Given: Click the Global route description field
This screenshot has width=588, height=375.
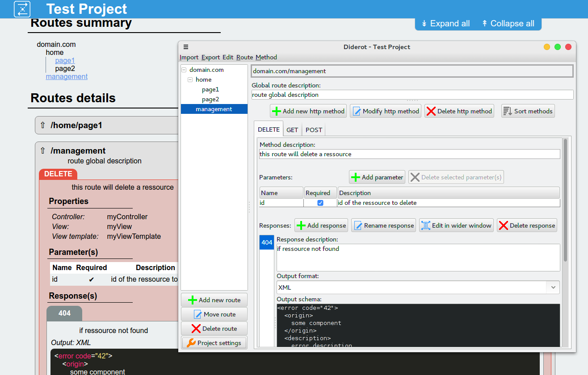Looking at the screenshot, I should pyautogui.click(x=412, y=95).
